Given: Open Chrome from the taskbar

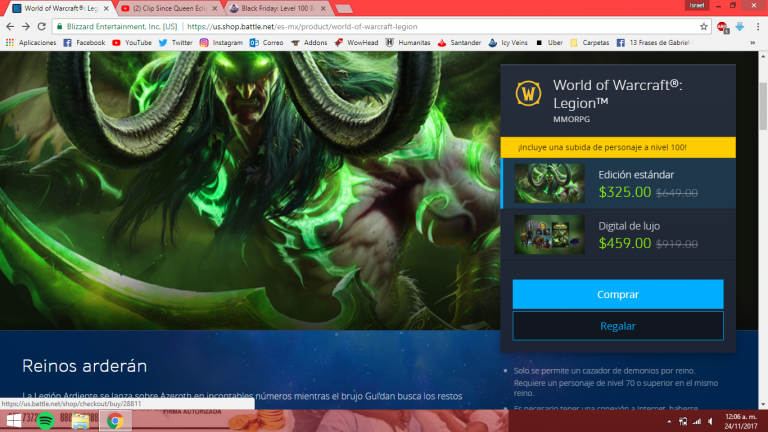Looking at the screenshot, I should pyautogui.click(x=115, y=421).
